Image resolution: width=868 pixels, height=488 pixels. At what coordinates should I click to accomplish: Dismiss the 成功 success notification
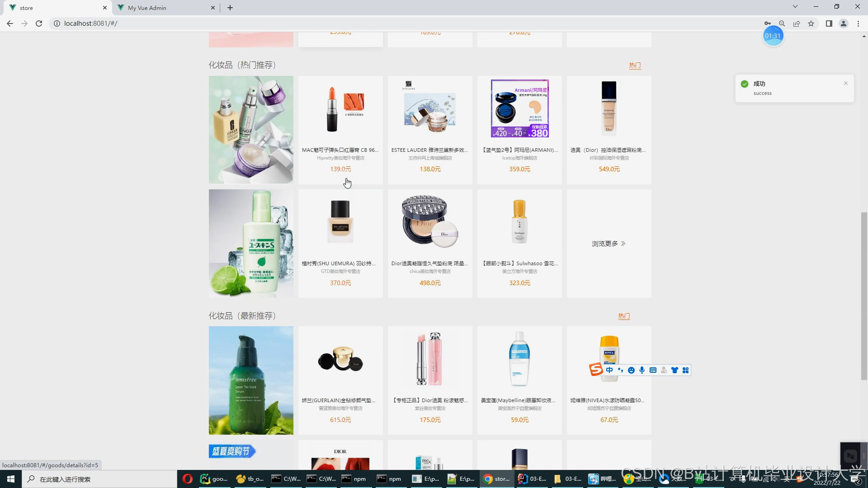coord(845,83)
